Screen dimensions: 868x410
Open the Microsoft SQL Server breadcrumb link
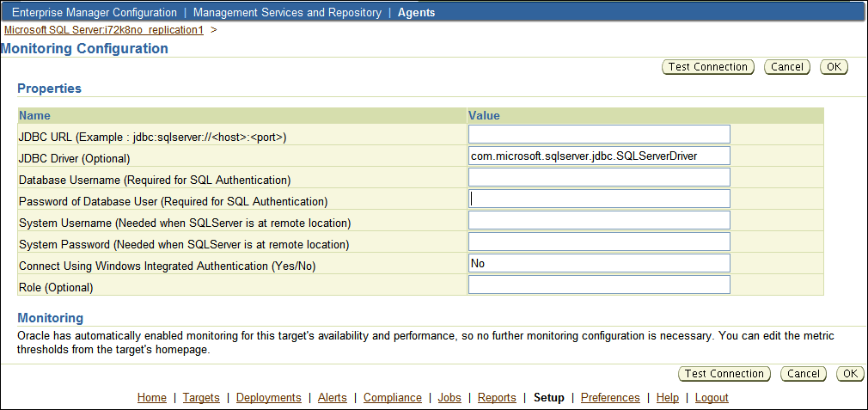tap(104, 29)
